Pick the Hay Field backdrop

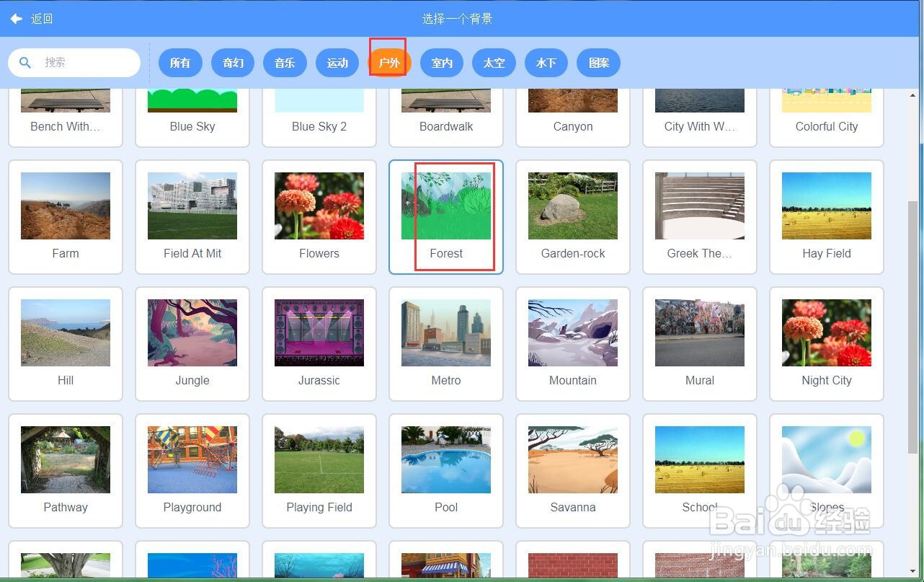(x=827, y=217)
